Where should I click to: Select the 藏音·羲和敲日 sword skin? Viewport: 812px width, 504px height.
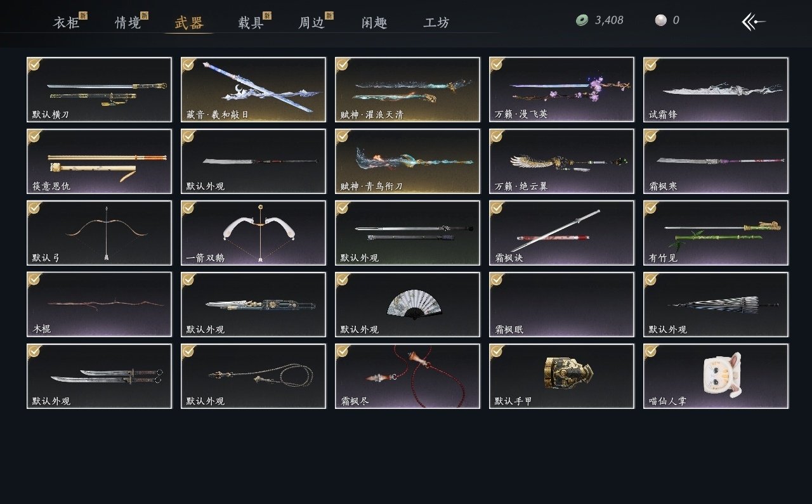(253, 89)
